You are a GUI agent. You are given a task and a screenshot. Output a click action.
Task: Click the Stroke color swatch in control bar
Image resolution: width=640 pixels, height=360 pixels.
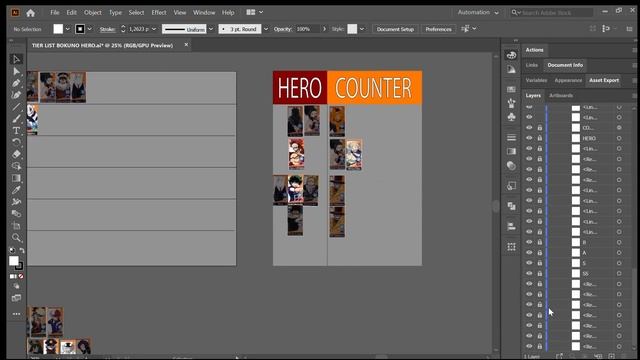coord(80,29)
